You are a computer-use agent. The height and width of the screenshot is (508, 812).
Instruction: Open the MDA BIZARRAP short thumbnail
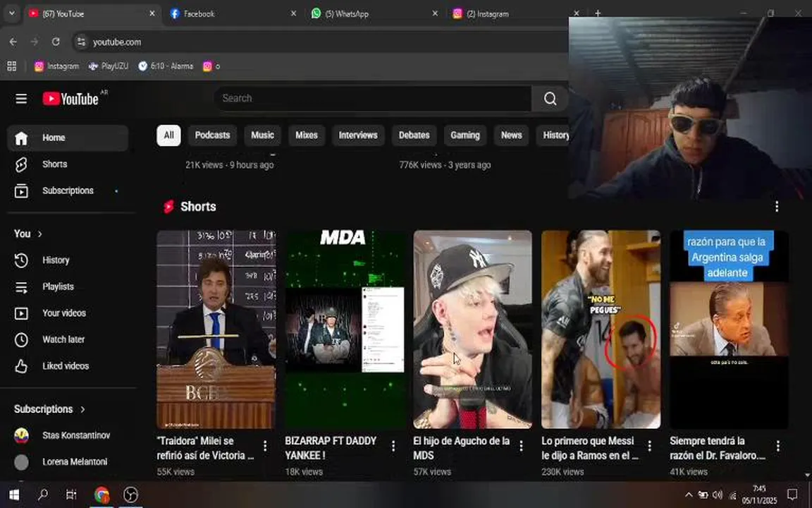pos(345,329)
